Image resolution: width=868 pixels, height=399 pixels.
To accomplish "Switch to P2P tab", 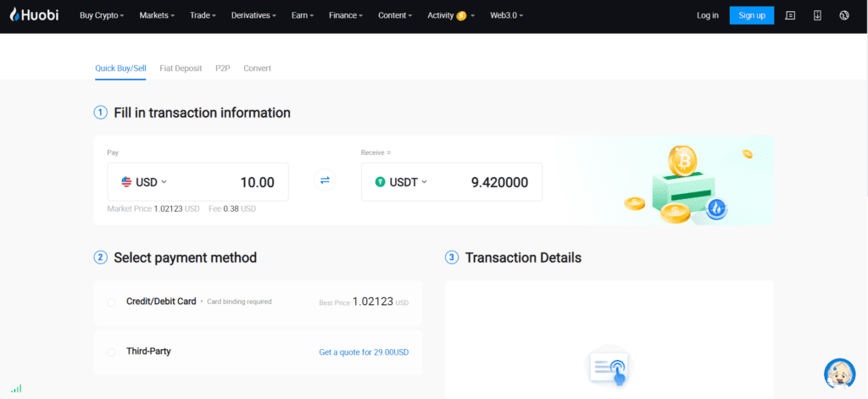I will click(223, 69).
